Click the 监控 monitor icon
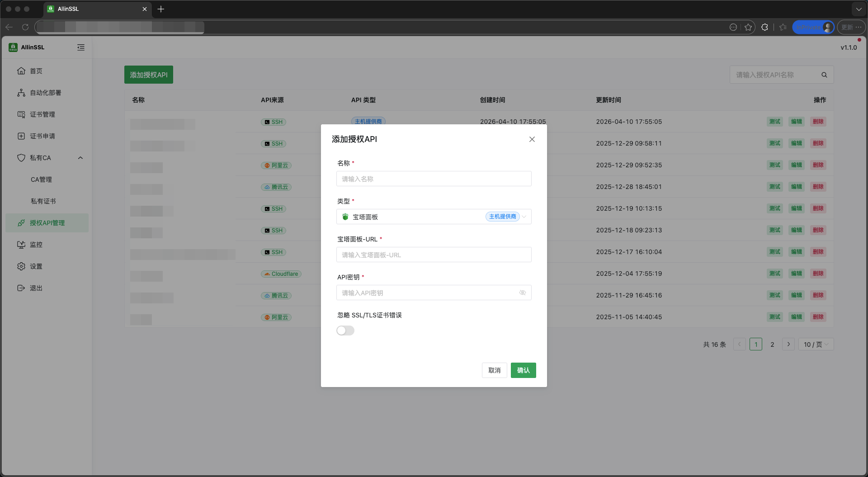868x477 pixels. tap(21, 245)
